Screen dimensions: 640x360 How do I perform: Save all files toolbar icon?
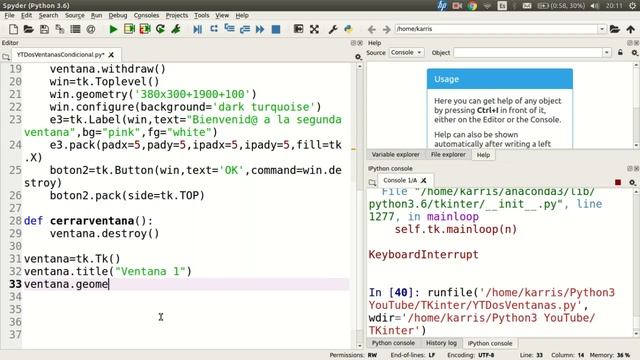point(60,29)
